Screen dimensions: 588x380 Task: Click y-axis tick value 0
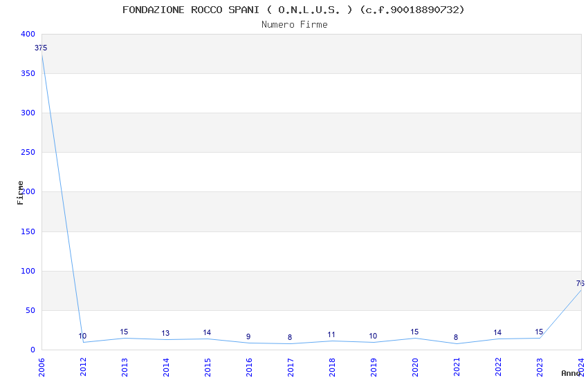click(x=33, y=350)
